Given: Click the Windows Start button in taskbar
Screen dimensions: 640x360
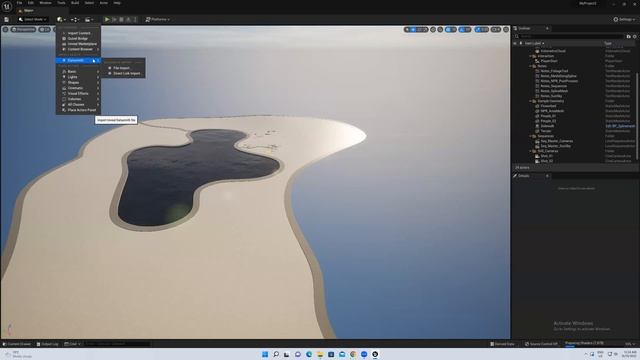Looking at the screenshot, I should pyautogui.click(x=265, y=354).
